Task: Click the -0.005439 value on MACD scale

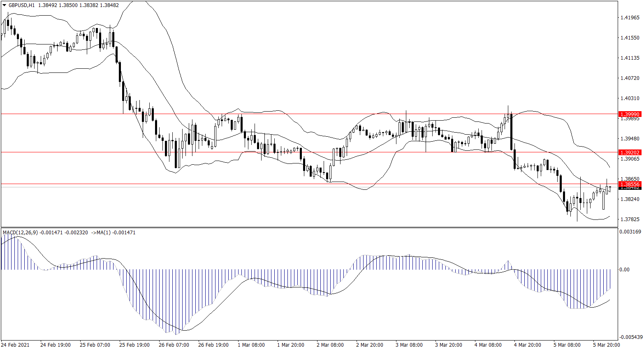Action: [630, 337]
